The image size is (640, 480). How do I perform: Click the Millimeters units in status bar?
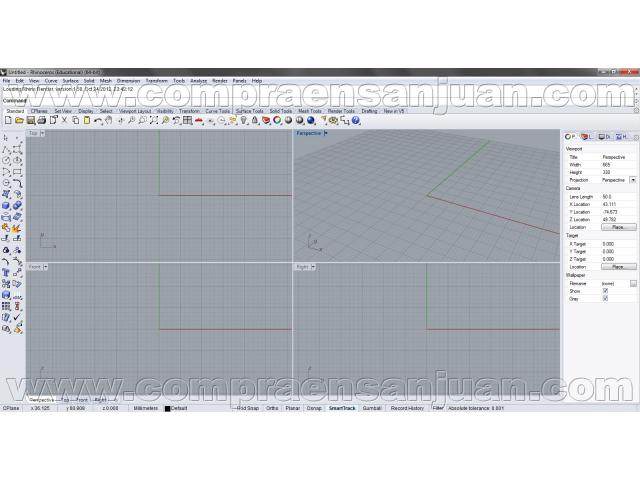click(146, 408)
